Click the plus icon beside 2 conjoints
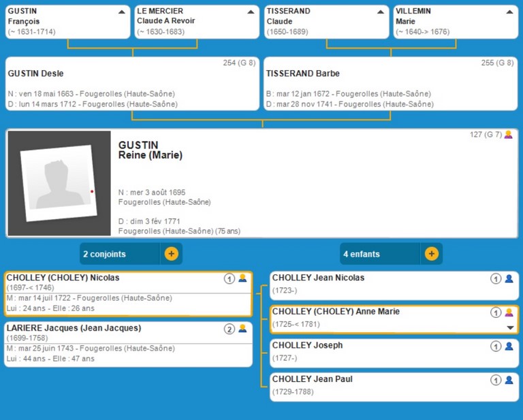 tap(171, 254)
